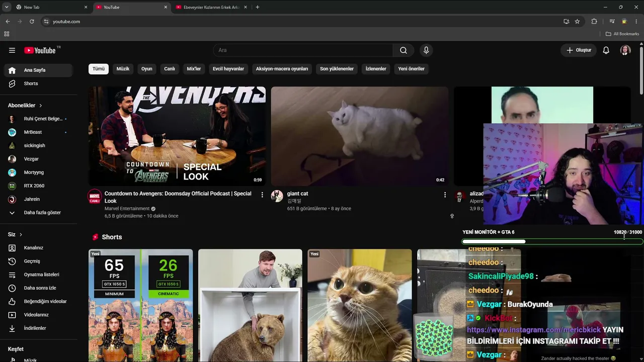Open Ruhi Çenet Belge... subscription
This screenshot has height=362, width=644.
click(38, 119)
